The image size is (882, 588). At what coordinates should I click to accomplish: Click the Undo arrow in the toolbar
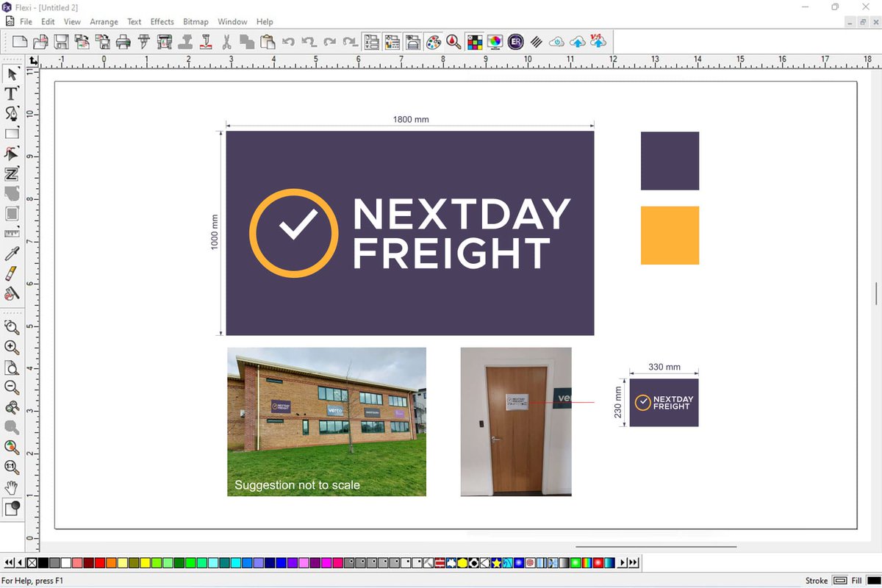click(x=290, y=42)
